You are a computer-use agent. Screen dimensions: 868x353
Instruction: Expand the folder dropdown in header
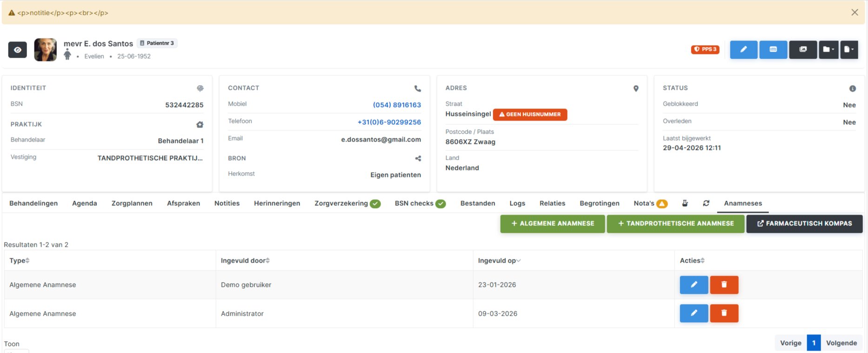coord(828,49)
